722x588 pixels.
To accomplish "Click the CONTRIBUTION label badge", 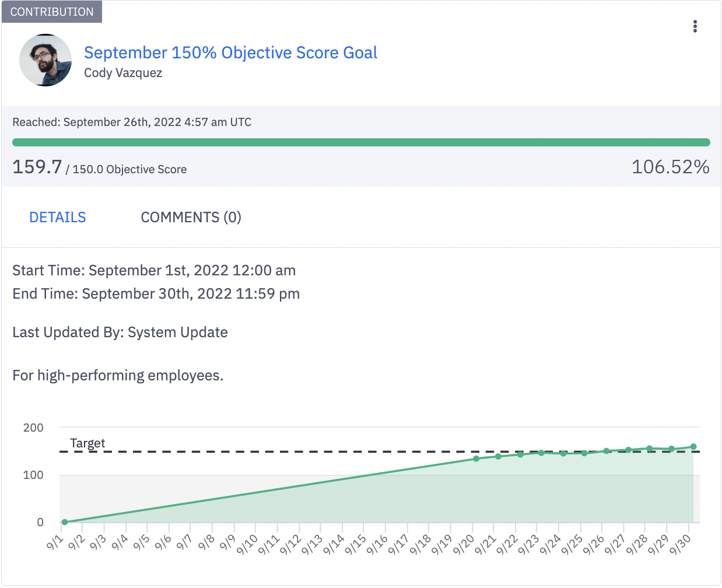I will 51,12.
